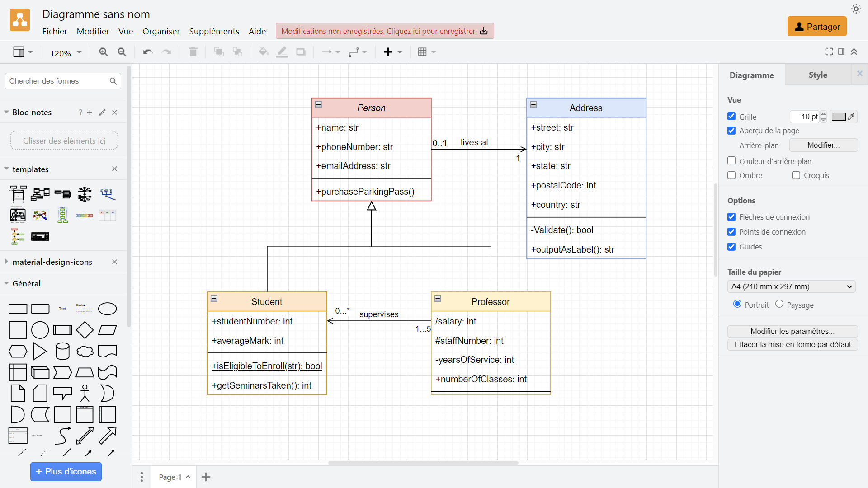The image size is (868, 488).
Task: Select the rectangle shape in Général
Action: pyautogui.click(x=18, y=309)
